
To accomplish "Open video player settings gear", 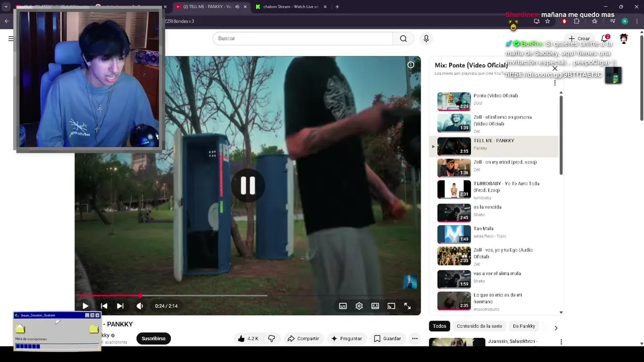I will (x=359, y=306).
